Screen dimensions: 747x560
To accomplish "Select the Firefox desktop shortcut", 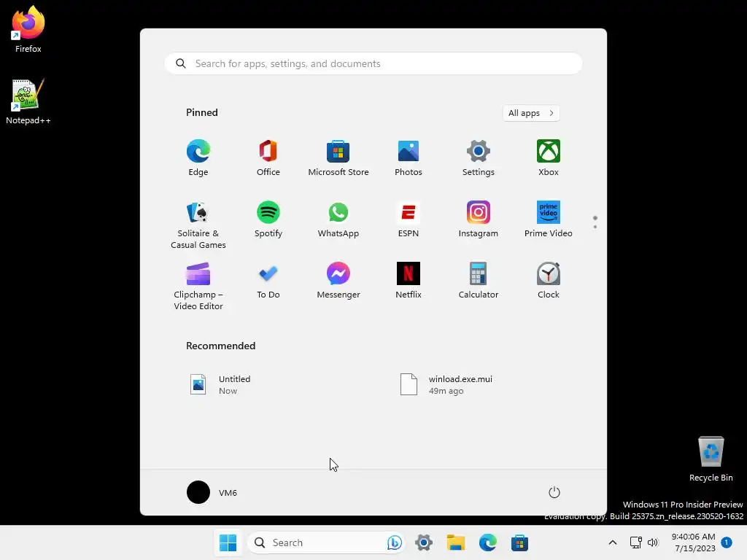I will pyautogui.click(x=28, y=29).
